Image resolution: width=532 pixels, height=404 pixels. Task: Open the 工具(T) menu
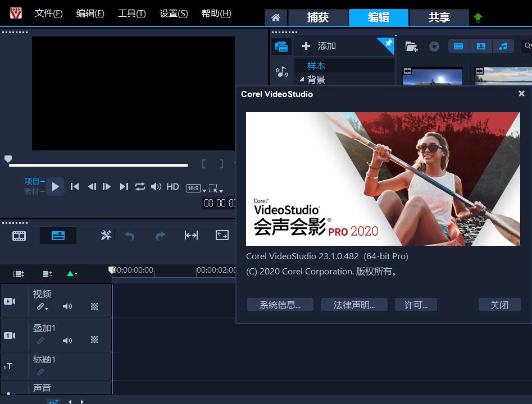(131, 13)
